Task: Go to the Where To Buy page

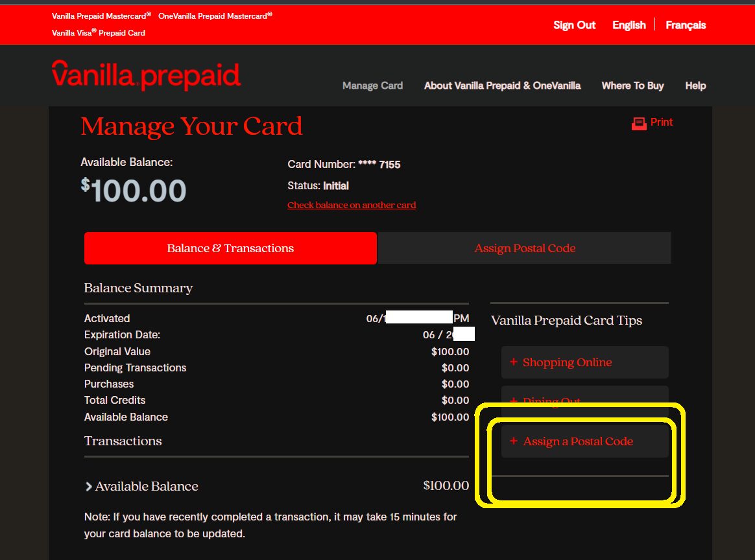Action: (x=632, y=86)
